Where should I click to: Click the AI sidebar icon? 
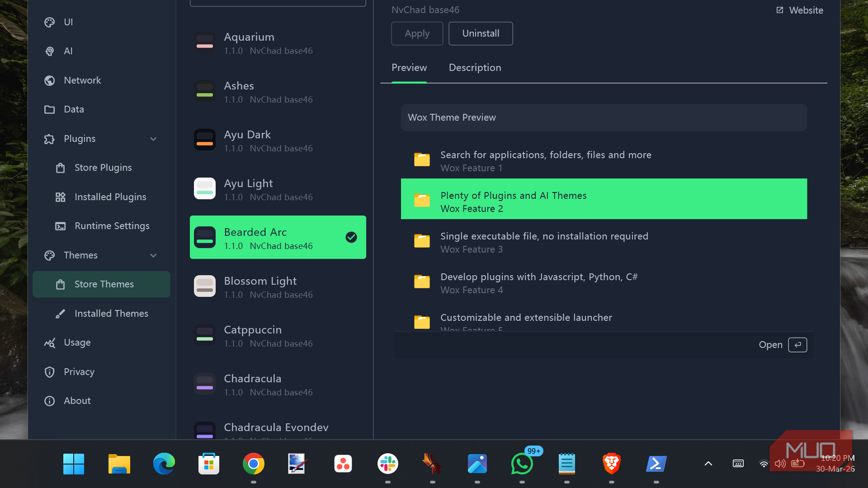tap(50, 51)
